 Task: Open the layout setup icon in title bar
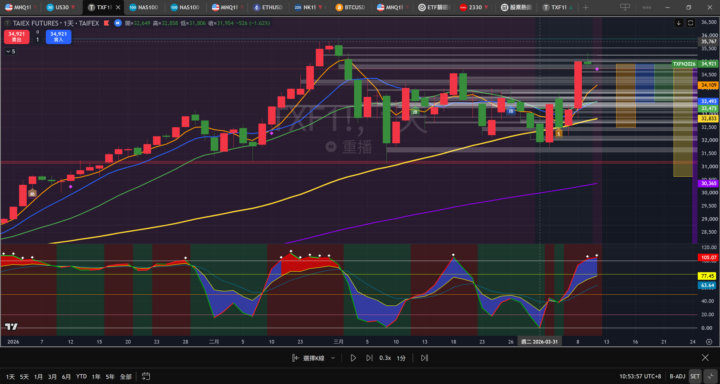[625, 7]
